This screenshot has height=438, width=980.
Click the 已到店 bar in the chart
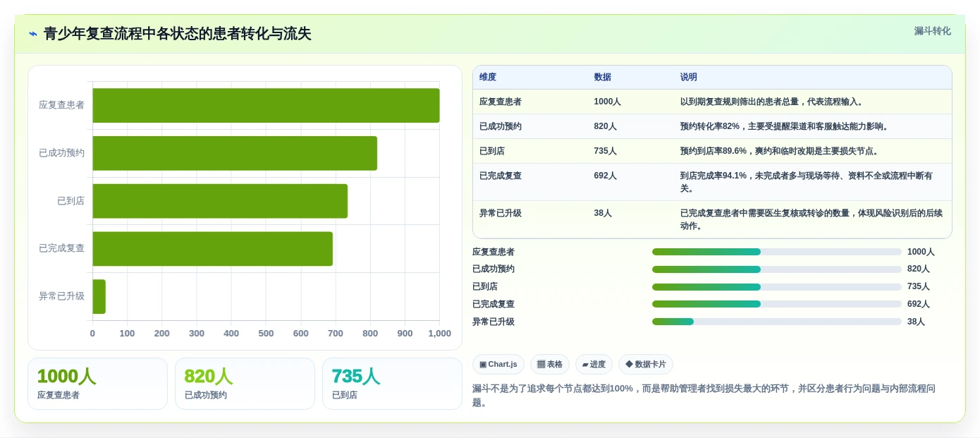tap(220, 201)
